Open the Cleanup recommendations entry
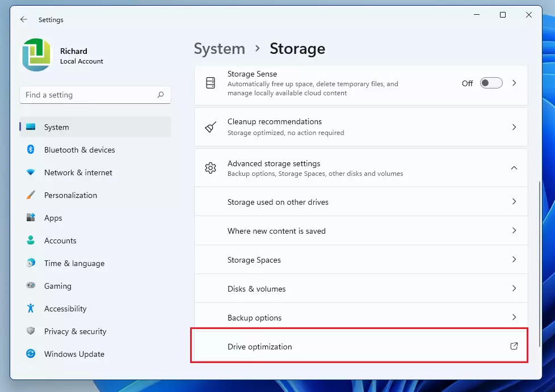This screenshot has width=555, height=392. click(x=361, y=127)
